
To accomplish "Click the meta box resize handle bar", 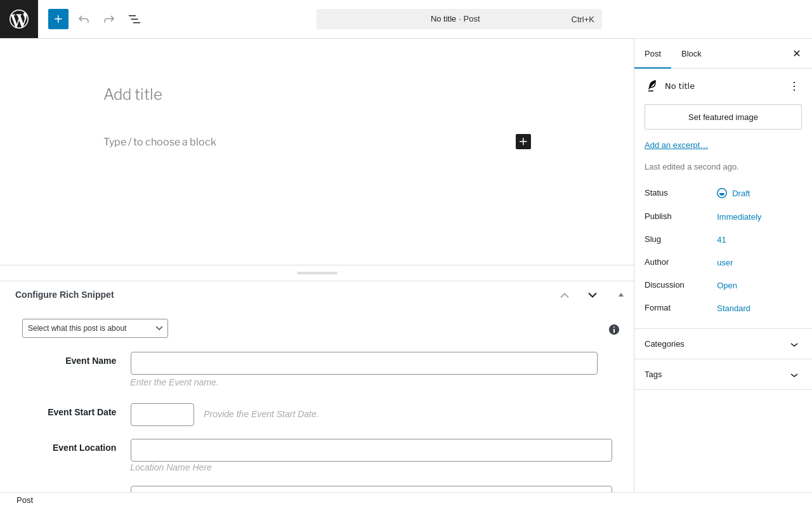I will 317,273.
